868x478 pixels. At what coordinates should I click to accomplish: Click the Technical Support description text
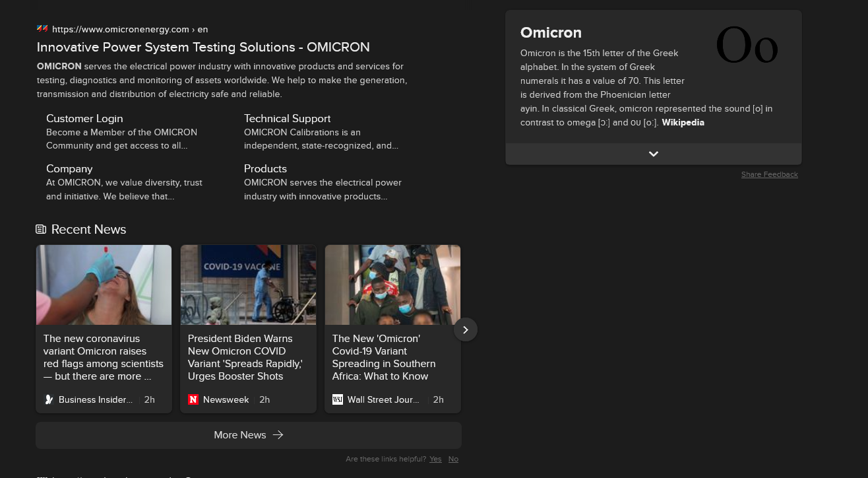click(321, 139)
